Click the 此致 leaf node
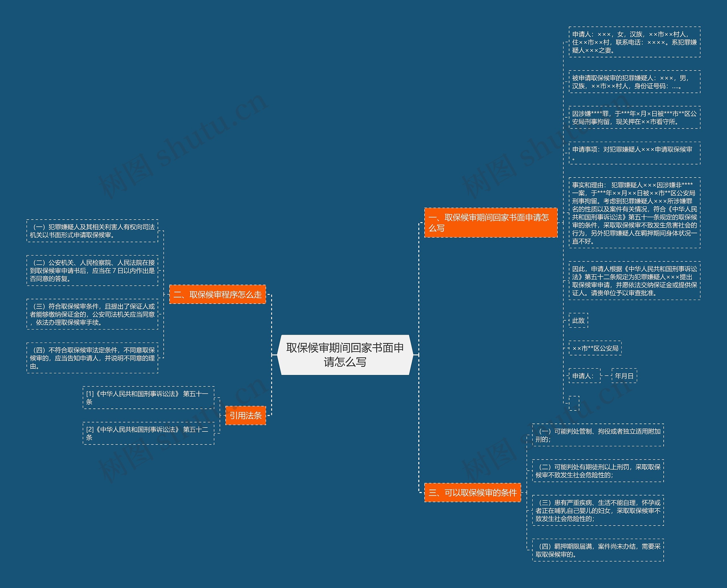 [578, 320]
